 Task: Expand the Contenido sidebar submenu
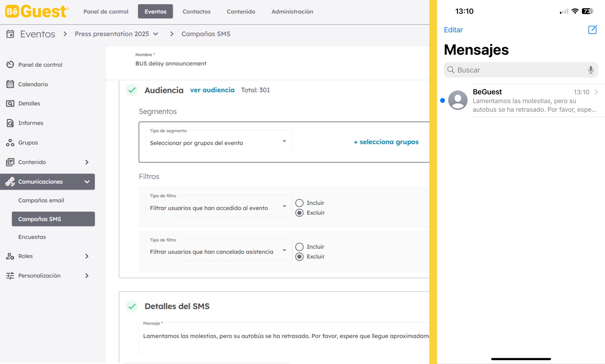pos(87,162)
